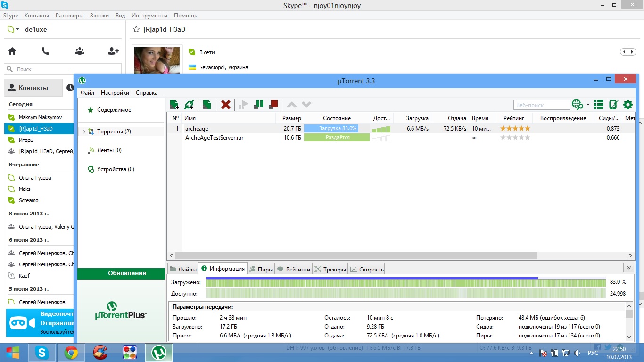Open the Skype status dropdown next to de1uxe
The width and height of the screenshot is (644, 362).
[14, 29]
